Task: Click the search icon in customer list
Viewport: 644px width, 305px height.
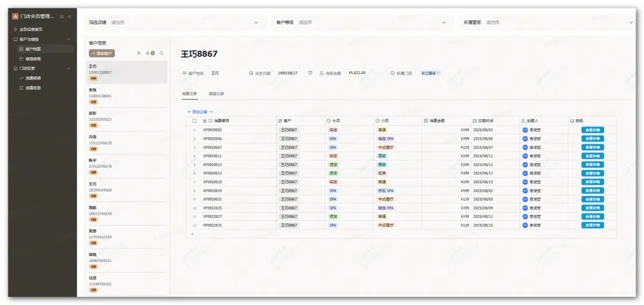Action: pyautogui.click(x=162, y=53)
